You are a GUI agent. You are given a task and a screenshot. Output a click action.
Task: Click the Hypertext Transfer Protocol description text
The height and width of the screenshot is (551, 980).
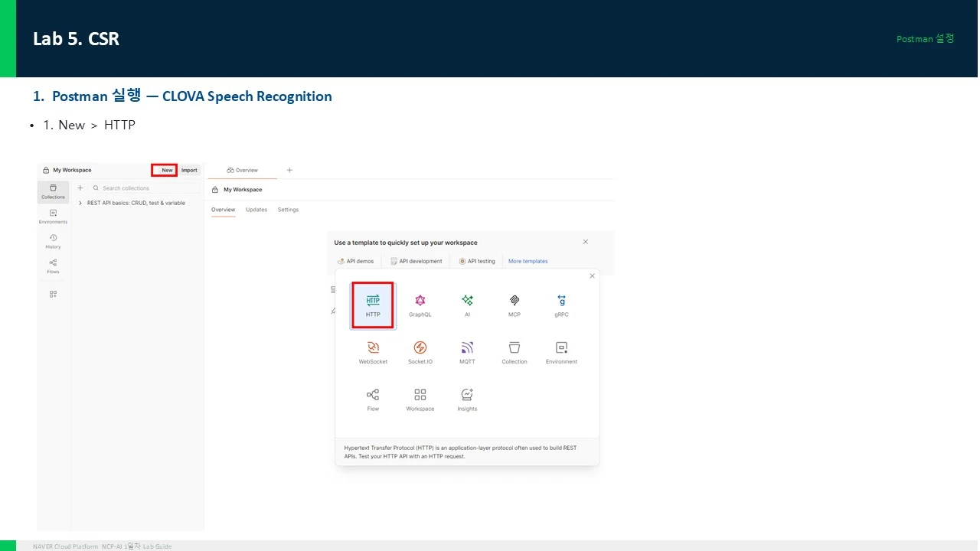[x=460, y=452]
